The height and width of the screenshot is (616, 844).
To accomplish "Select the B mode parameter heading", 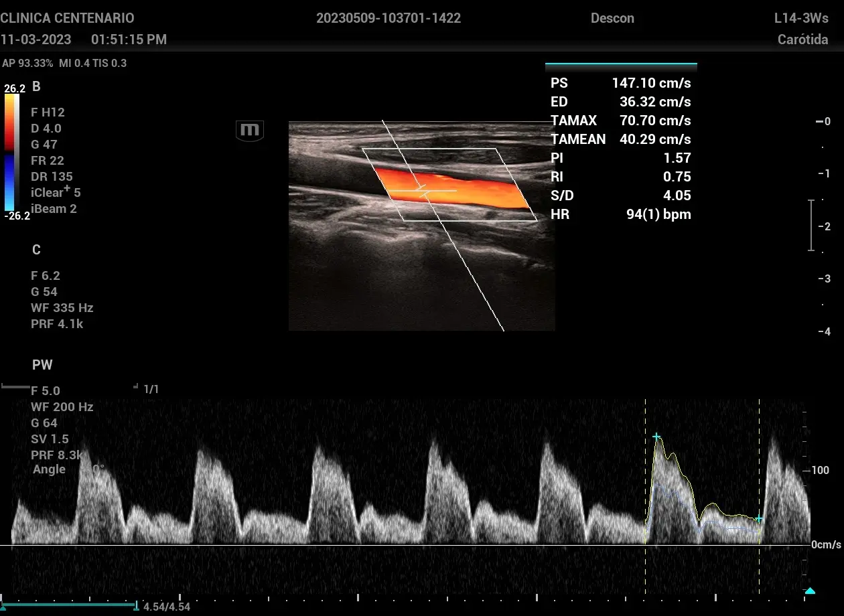I will pos(36,86).
